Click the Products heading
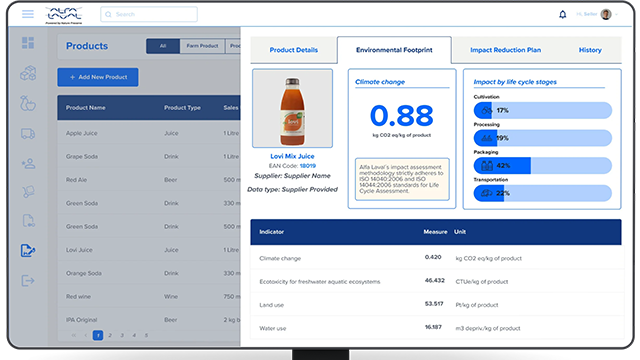Screen dimensions: 640x360 point(87,46)
